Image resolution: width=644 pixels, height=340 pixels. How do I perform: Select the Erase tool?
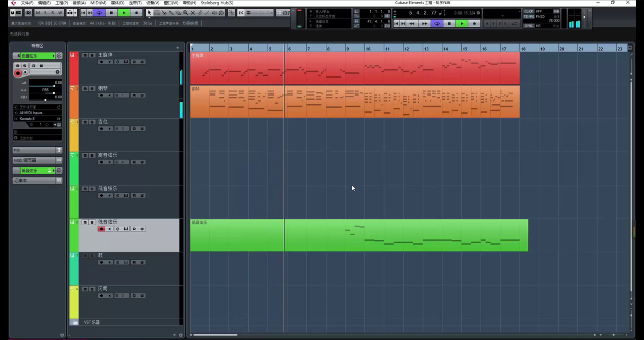pyautogui.click(x=178, y=13)
